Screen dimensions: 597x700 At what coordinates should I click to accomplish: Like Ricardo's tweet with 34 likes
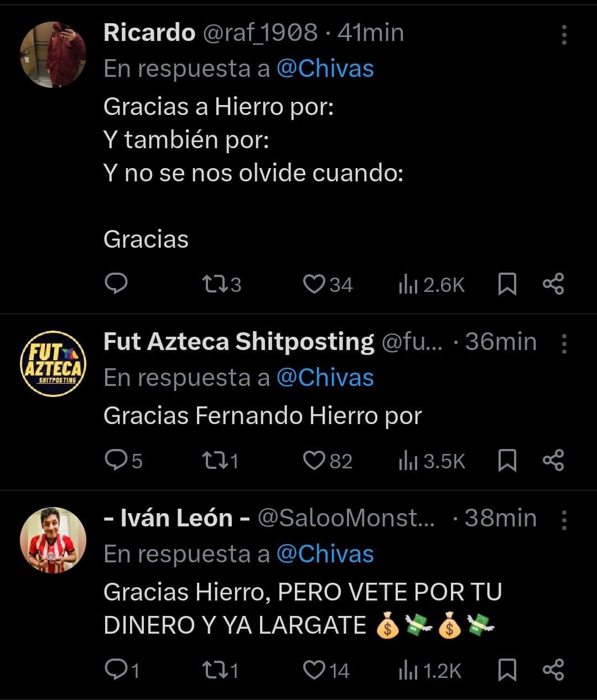click(314, 284)
